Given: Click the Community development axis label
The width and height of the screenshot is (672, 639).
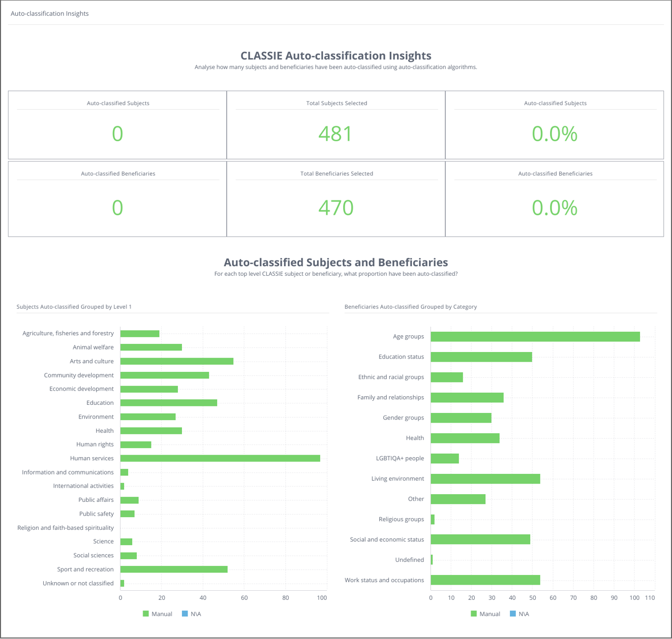Looking at the screenshot, I should pyautogui.click(x=79, y=375).
